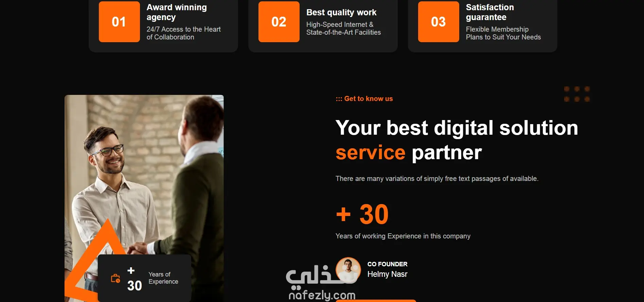
Task: Click the orange 03 number badge
Action: click(439, 22)
